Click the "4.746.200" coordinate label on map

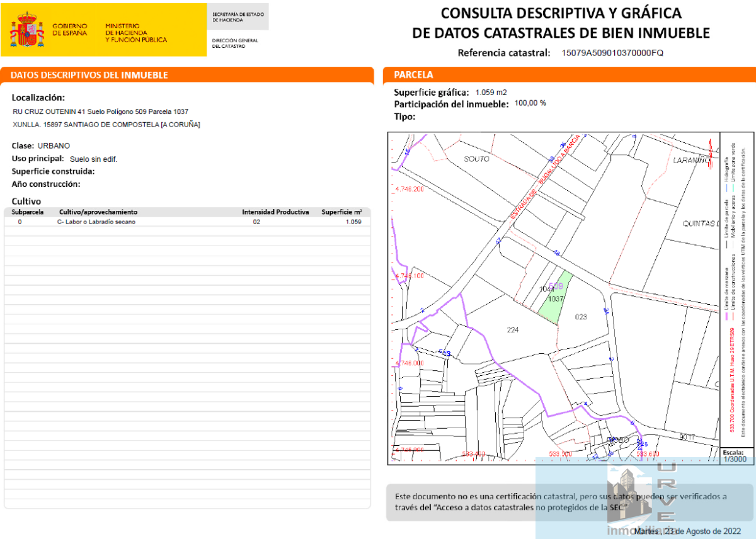409,189
